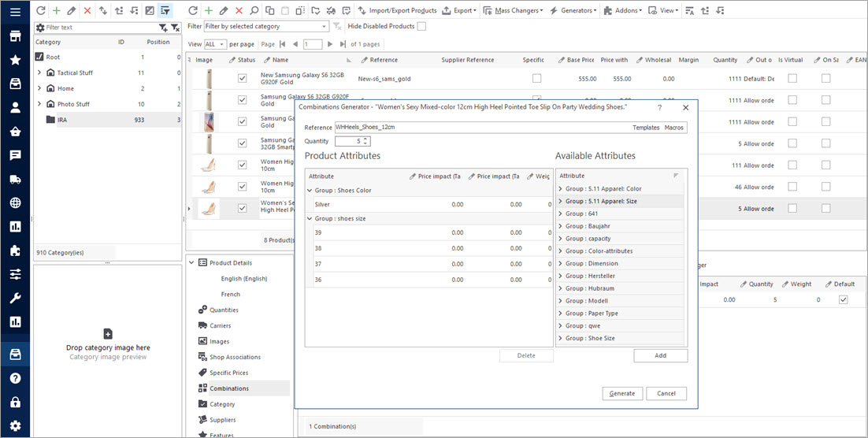Open the globe icon in left sidebar

click(x=15, y=202)
